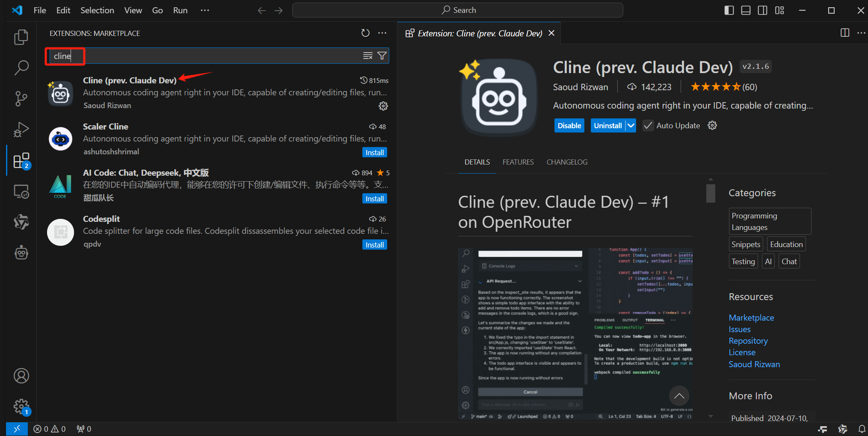Clear the extensions search results
This screenshot has height=436, width=868.
(x=368, y=56)
